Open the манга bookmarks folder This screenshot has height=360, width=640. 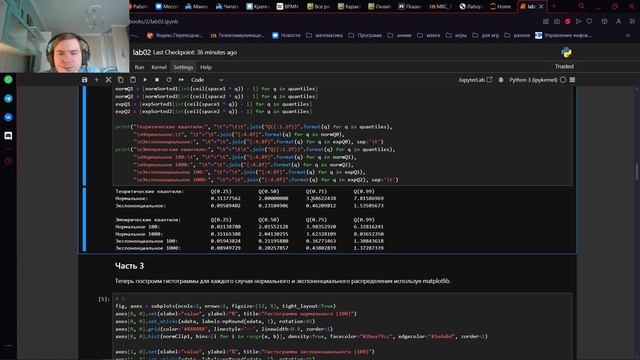coord(429,36)
